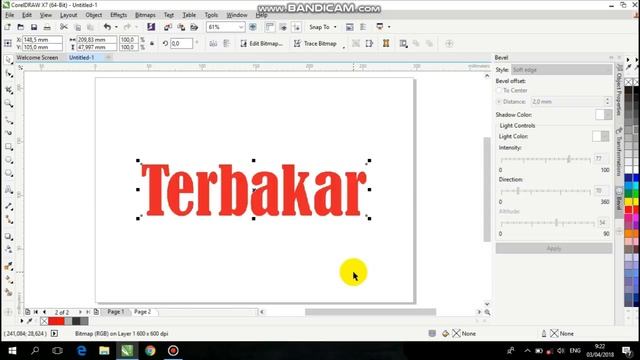Click the New document icon
640x360 pixels.
tap(8, 27)
